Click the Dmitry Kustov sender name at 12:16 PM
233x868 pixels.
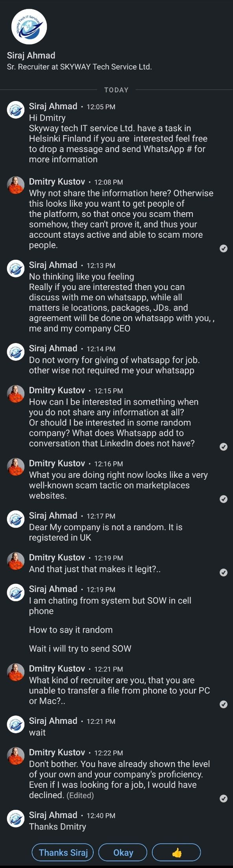pyautogui.click(x=57, y=463)
